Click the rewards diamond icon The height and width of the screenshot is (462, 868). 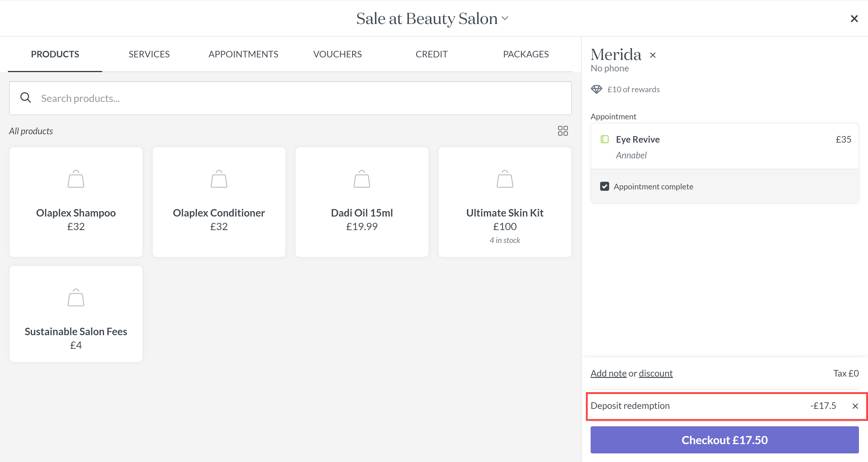point(596,89)
